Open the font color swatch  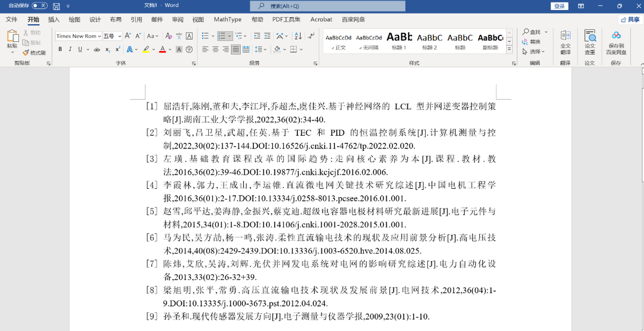tap(163, 49)
